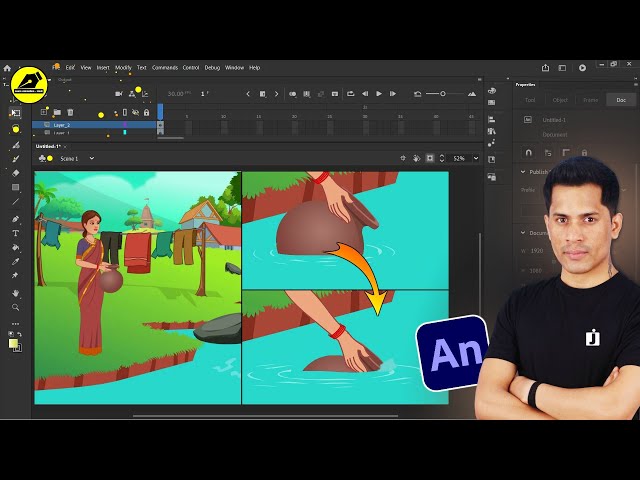Open the Edit menu

70,68
